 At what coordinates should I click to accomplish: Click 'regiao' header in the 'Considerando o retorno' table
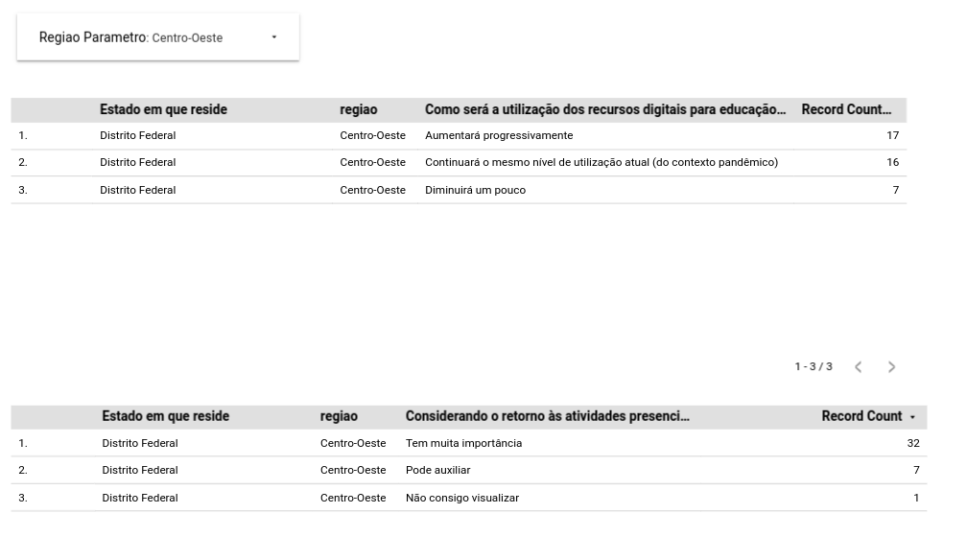coord(339,417)
